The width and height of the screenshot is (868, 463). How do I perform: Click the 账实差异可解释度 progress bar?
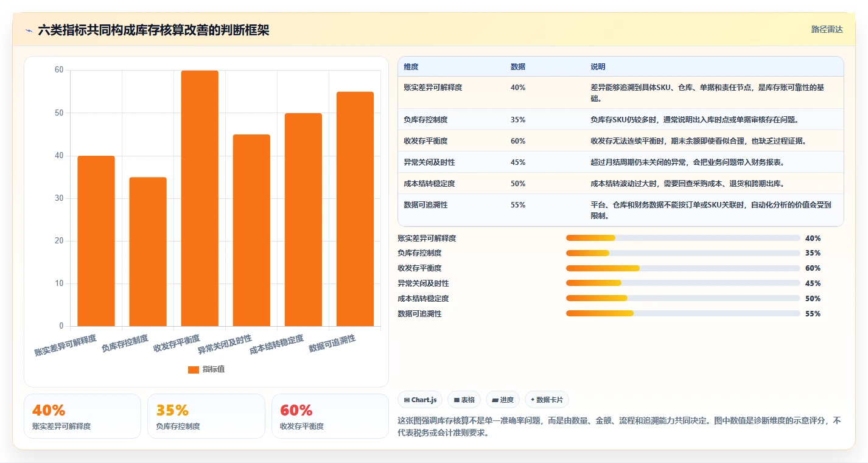point(683,238)
